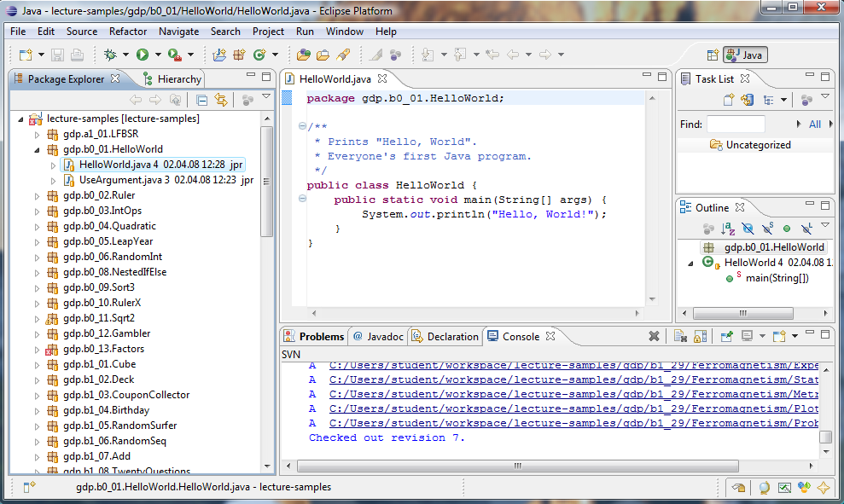
Task: Click the Java perspective button
Action: pyautogui.click(x=746, y=55)
